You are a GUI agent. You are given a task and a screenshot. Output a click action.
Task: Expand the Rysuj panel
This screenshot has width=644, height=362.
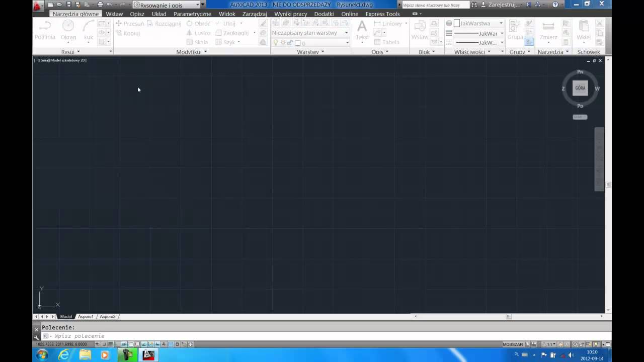[x=70, y=52]
